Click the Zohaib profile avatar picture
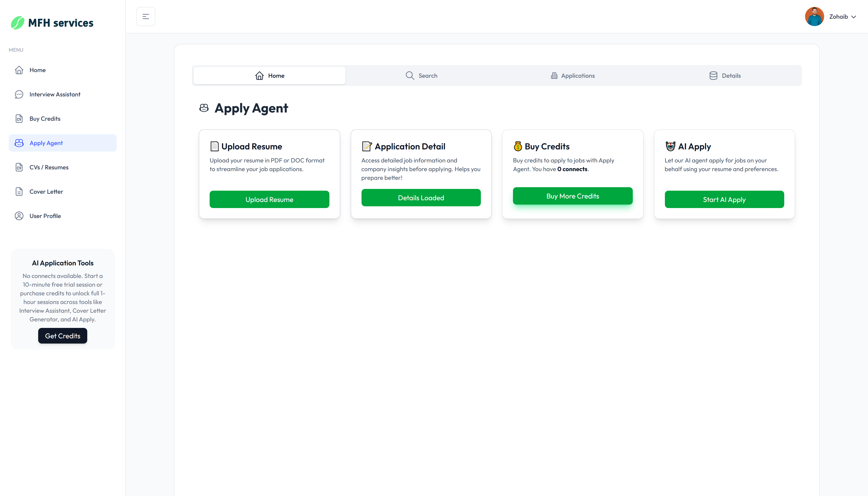Viewport: 868px width, 496px height. pos(815,16)
